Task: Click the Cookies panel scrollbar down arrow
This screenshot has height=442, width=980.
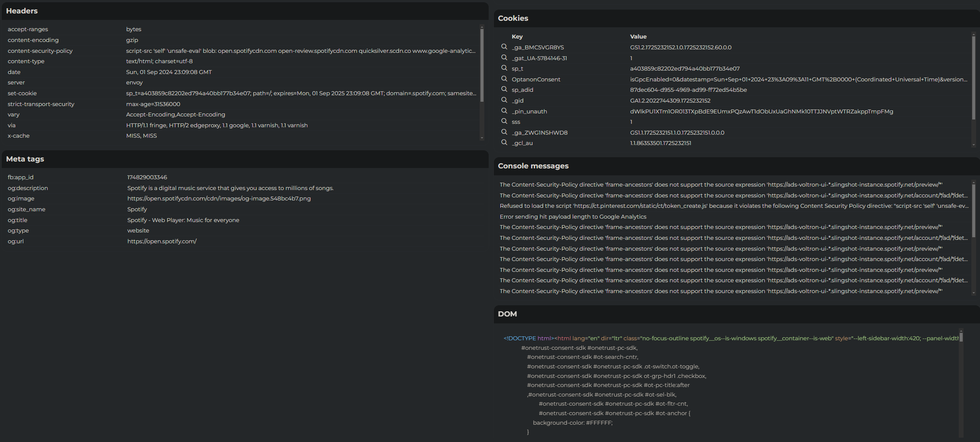Action: pyautogui.click(x=974, y=145)
